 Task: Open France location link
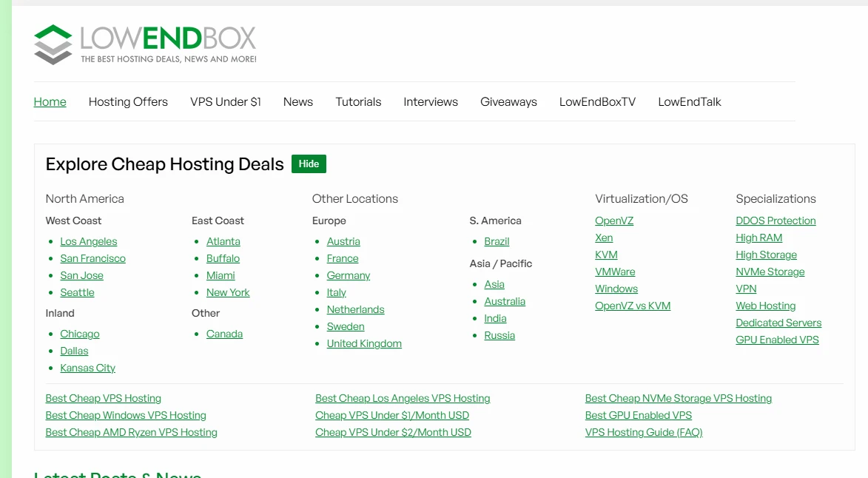[343, 258]
